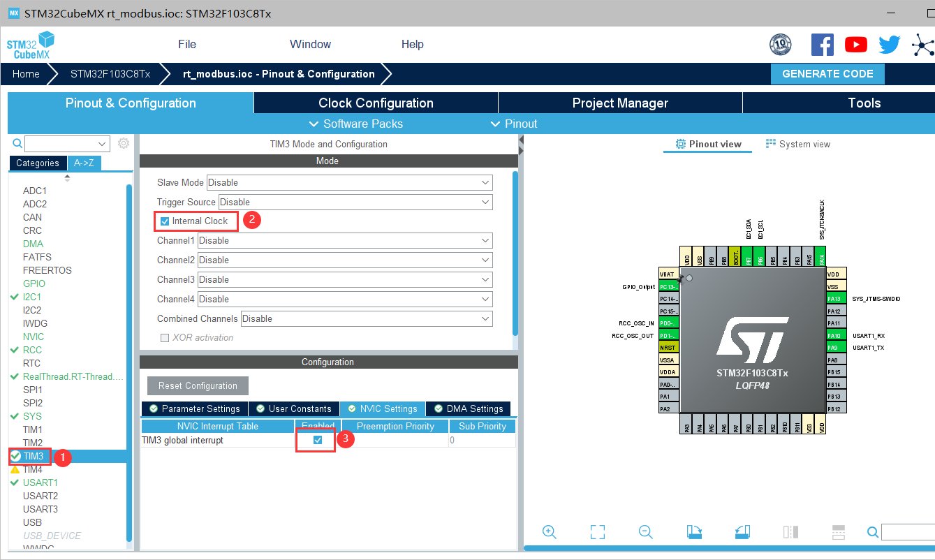Select the PB12 pin on the chip
Viewport: 935px width, 560px height.
pos(836,408)
